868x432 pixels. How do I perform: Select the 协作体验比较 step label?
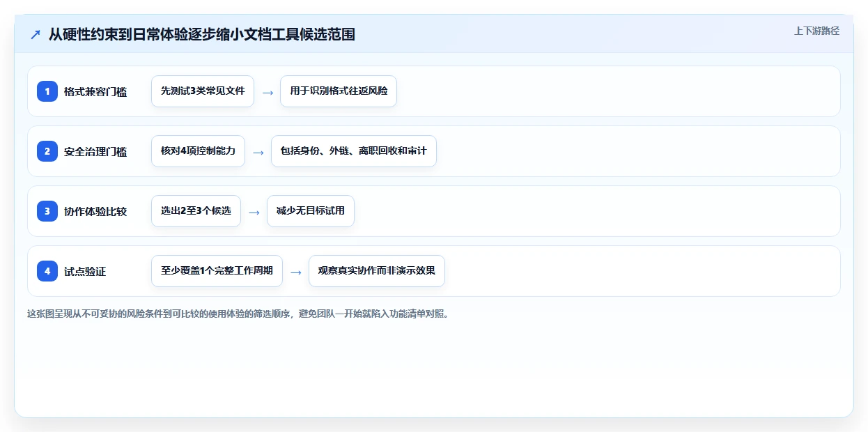coord(95,211)
